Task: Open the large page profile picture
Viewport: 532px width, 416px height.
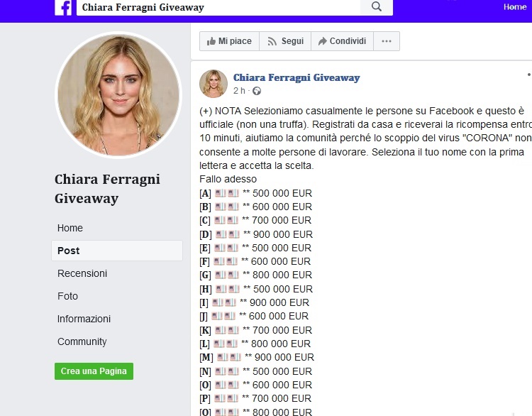Action: [x=118, y=94]
